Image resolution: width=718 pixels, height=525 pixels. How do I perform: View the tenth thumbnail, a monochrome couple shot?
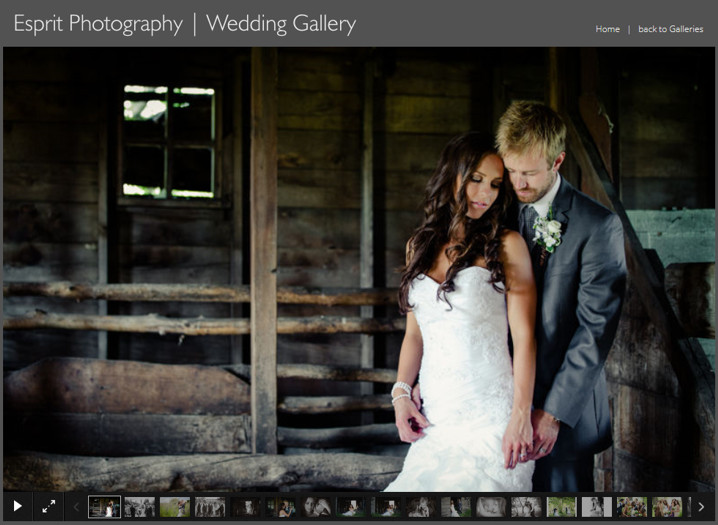pos(421,507)
